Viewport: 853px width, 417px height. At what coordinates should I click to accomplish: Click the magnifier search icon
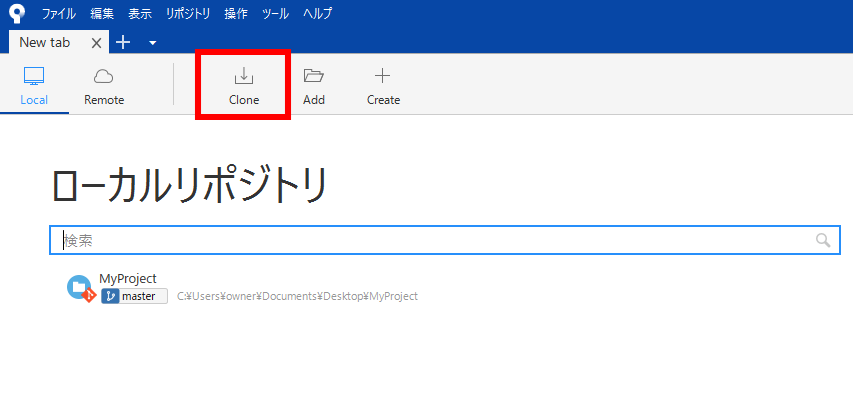pos(823,240)
